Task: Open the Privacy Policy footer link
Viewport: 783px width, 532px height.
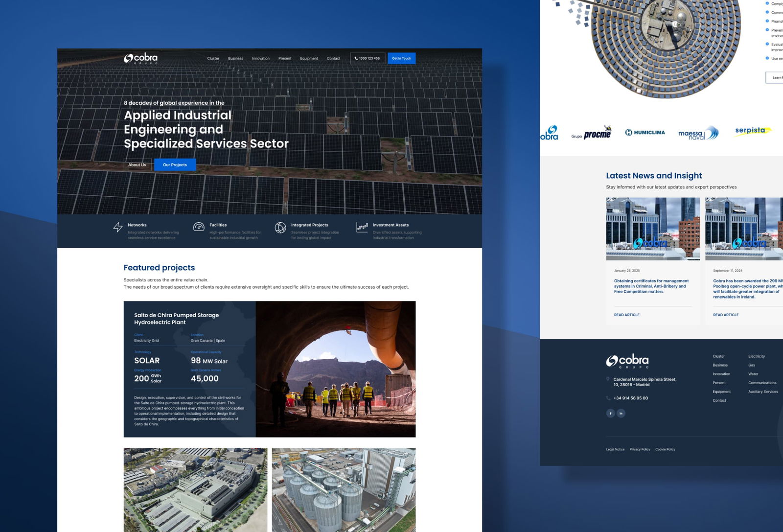Action: click(x=640, y=449)
